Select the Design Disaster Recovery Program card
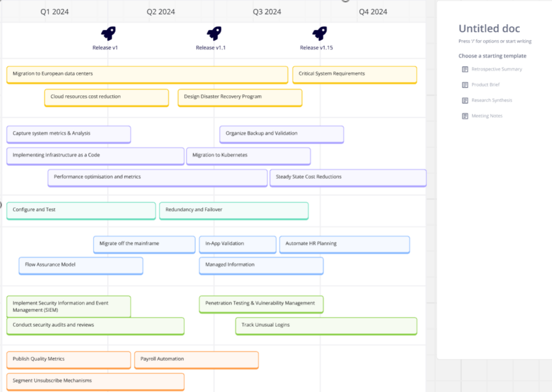552x392 pixels. (x=239, y=97)
